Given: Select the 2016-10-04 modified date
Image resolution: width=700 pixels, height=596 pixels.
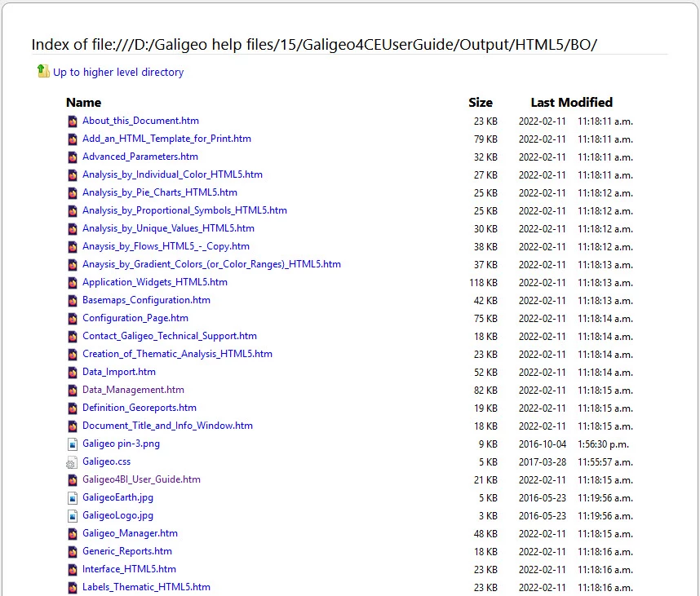Looking at the screenshot, I should point(543,444).
